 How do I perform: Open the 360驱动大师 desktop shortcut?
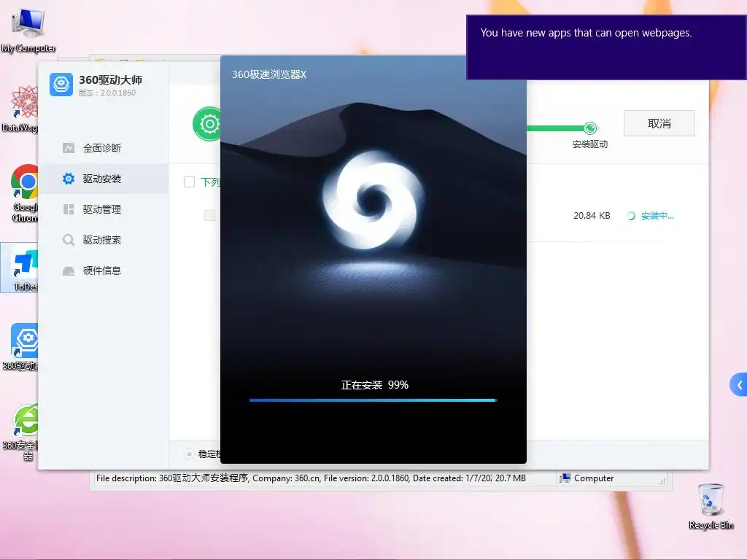[x=21, y=346]
